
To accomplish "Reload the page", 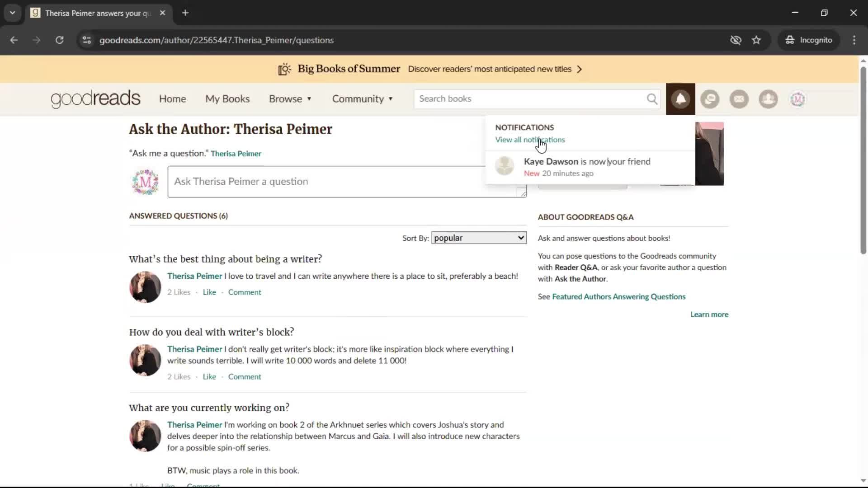I will click(x=60, y=40).
